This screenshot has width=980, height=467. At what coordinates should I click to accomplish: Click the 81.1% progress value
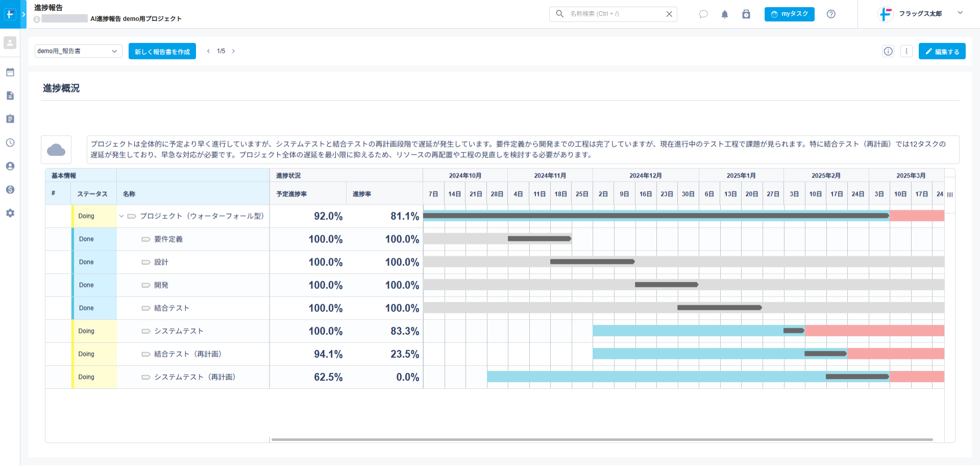click(x=405, y=216)
